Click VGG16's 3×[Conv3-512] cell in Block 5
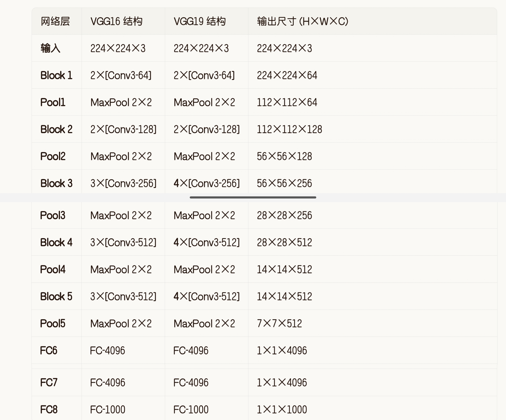The height and width of the screenshot is (420, 506). (123, 296)
